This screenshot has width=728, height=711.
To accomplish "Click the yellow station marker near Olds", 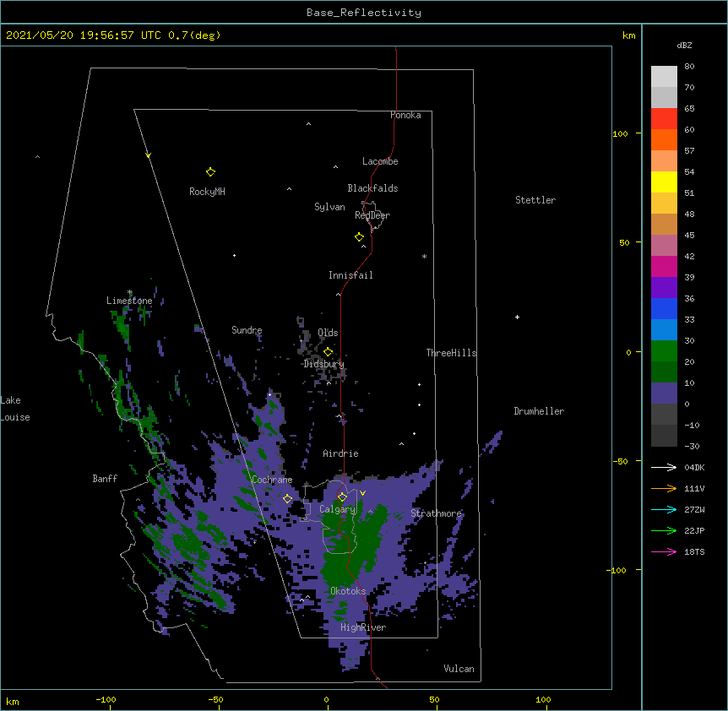I will click(328, 352).
